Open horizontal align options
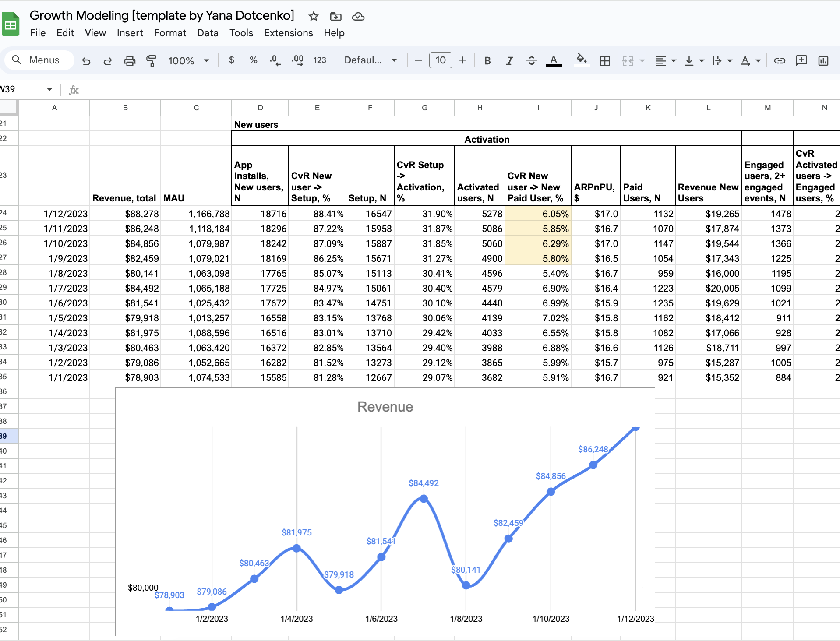The image size is (840, 641). (665, 61)
